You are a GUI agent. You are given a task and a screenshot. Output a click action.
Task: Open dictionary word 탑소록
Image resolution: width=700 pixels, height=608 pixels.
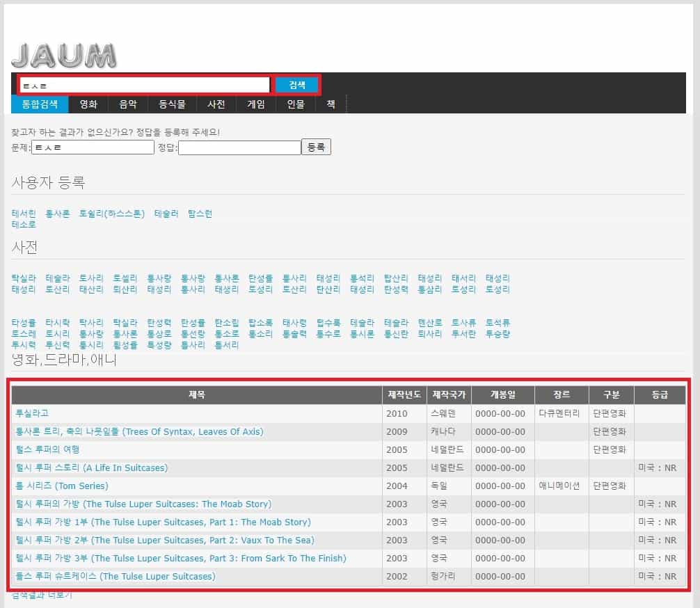[x=260, y=322]
